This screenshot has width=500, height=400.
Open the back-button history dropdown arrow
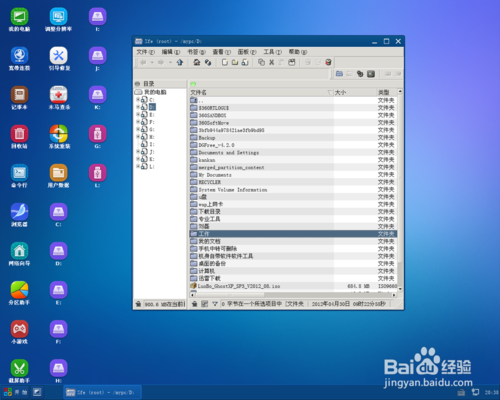tap(152, 62)
